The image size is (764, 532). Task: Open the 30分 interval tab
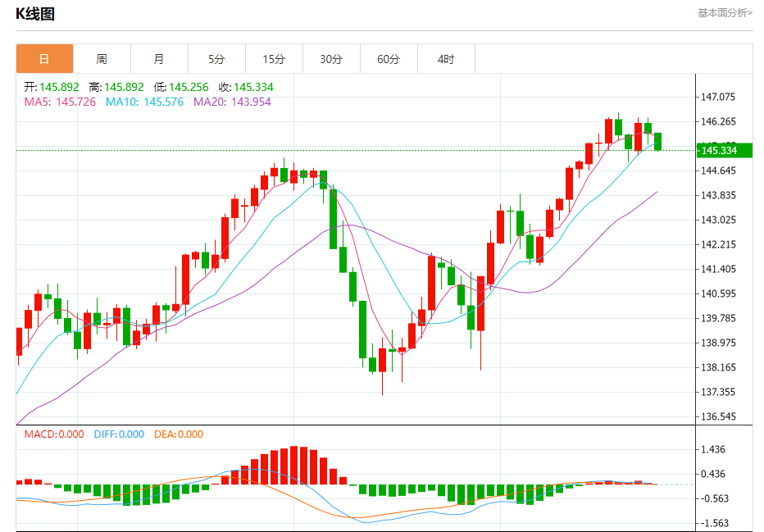[331, 59]
